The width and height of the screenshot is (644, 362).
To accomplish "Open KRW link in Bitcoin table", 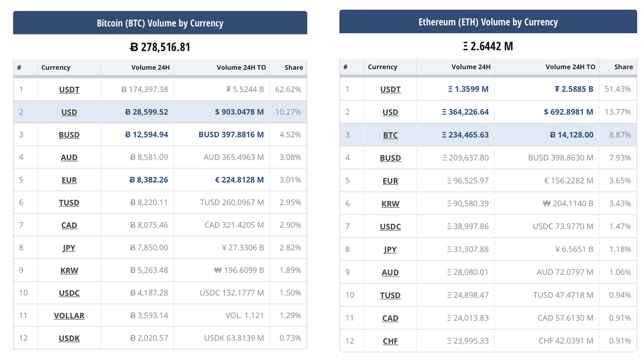I will point(69,270).
